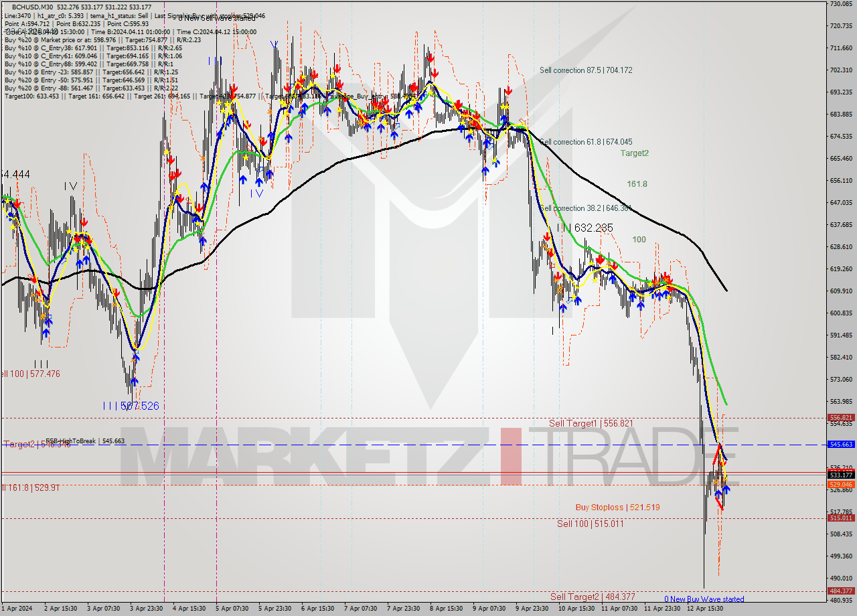
Task: Click the '11 Apr 23:30' time axis label
Action: pyautogui.click(x=662, y=609)
